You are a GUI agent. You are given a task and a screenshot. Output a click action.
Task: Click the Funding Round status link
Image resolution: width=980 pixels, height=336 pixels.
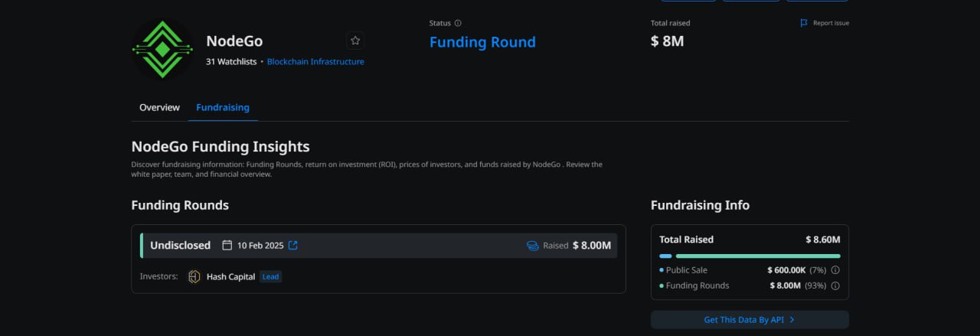pyautogui.click(x=482, y=42)
